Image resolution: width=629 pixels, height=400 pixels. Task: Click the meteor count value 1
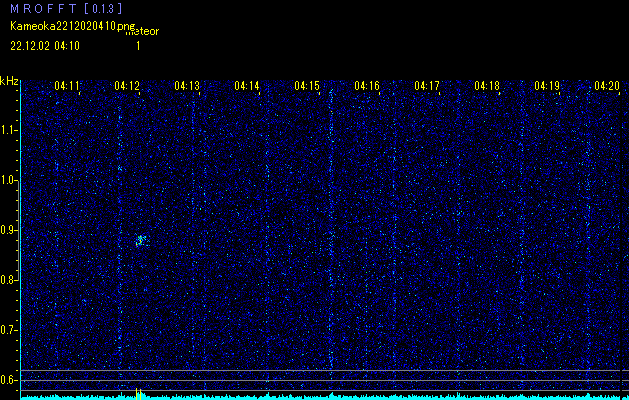(x=138, y=46)
